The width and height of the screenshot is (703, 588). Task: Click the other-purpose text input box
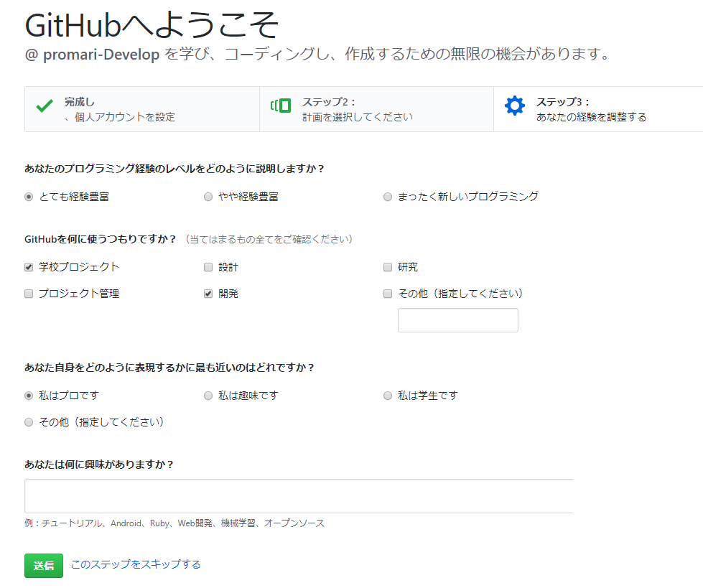[457, 320]
